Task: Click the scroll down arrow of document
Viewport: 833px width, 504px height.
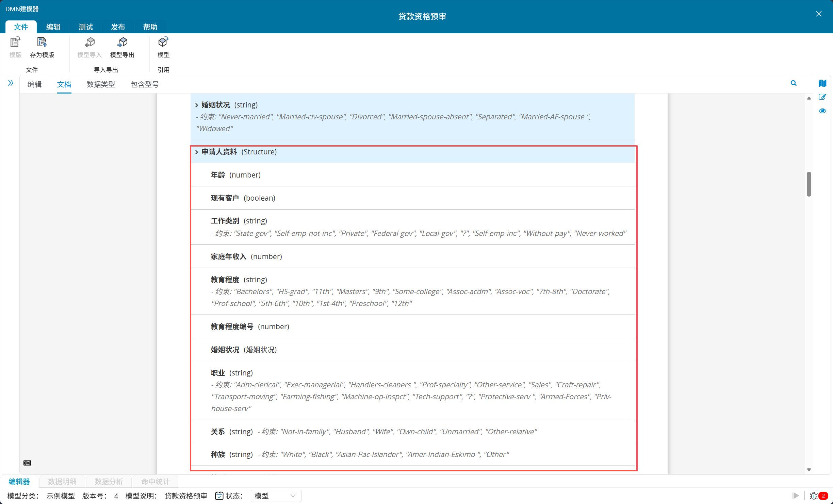Action: [x=809, y=470]
